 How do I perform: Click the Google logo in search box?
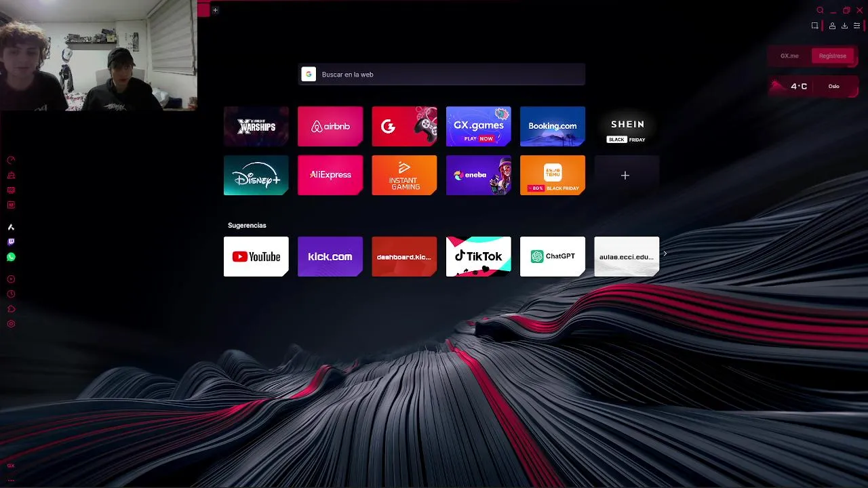click(309, 75)
